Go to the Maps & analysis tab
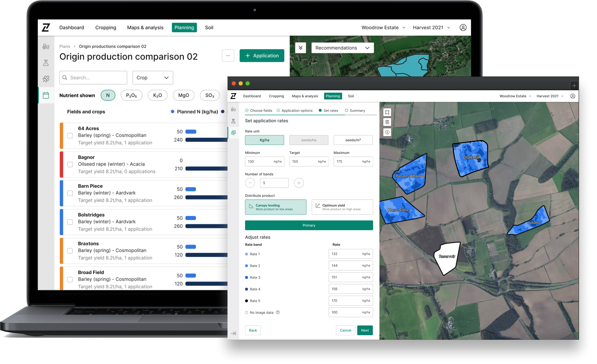 (x=145, y=28)
